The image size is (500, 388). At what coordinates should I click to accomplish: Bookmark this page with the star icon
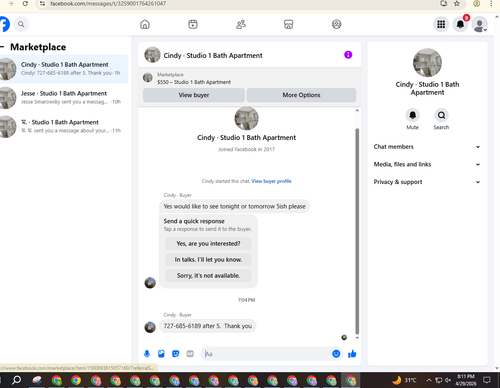point(457,4)
